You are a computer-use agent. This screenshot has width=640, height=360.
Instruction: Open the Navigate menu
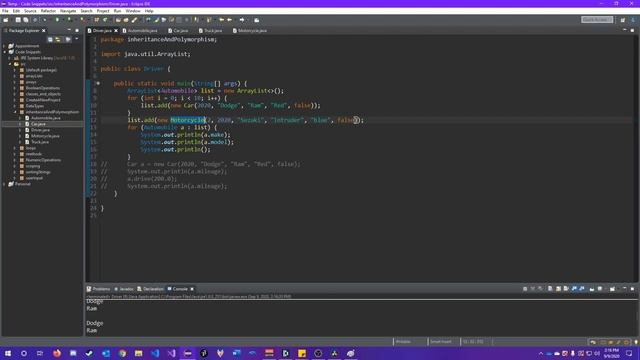click(x=68, y=11)
